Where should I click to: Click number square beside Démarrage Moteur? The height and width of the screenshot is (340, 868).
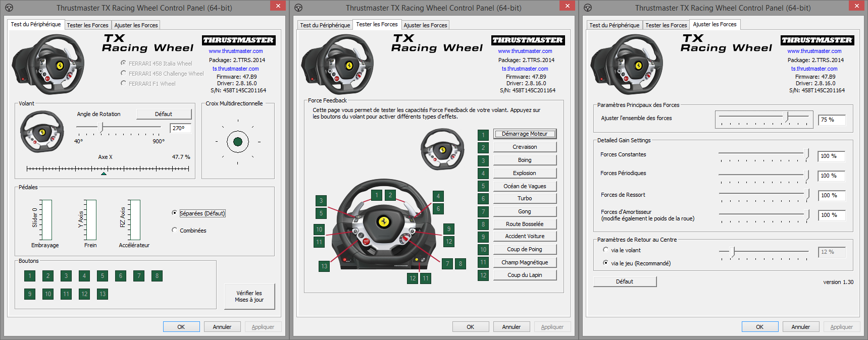(483, 135)
